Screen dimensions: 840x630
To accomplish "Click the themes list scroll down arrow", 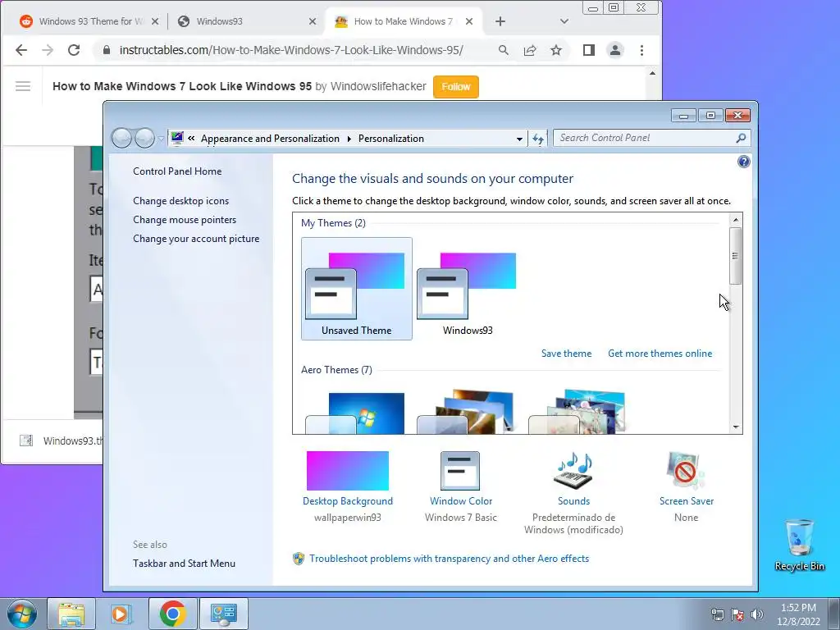I will click(x=736, y=427).
